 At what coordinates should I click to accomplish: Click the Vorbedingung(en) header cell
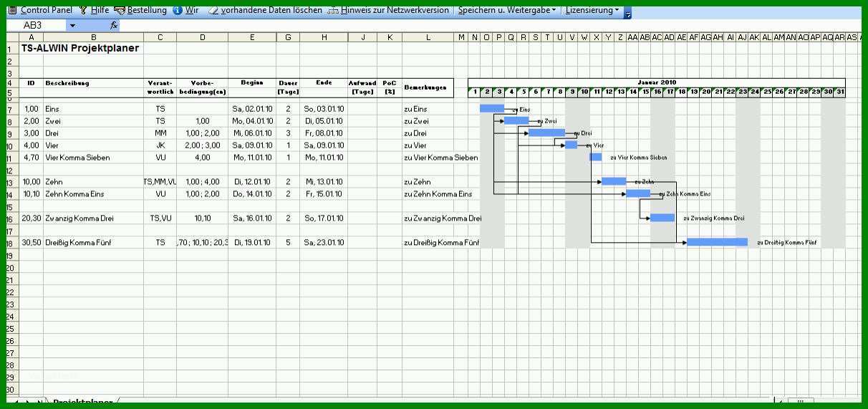pyautogui.click(x=203, y=87)
